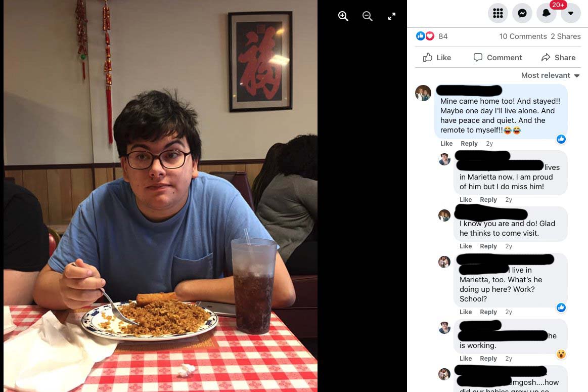Open the account dropdown arrow
The image size is (588, 392).
click(571, 13)
